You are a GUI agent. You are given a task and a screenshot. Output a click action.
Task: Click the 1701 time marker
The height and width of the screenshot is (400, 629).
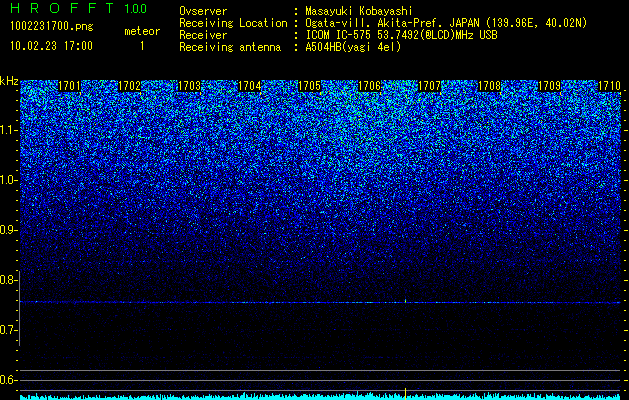[69, 86]
